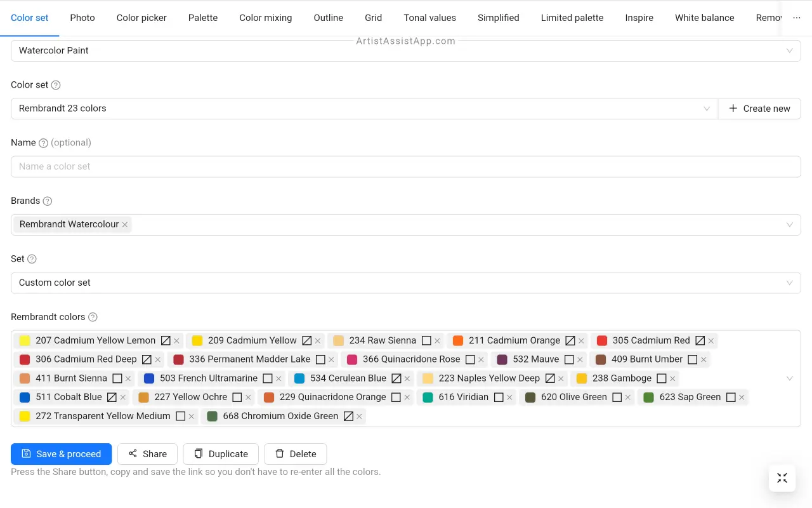Click opacity square icon of 229 Quinacridone Orange

click(396, 398)
